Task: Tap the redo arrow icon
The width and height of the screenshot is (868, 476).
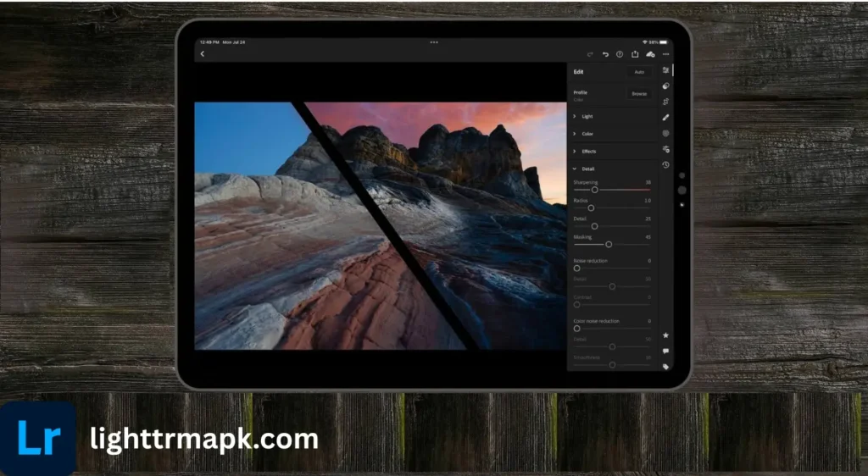Action: pyautogui.click(x=590, y=54)
